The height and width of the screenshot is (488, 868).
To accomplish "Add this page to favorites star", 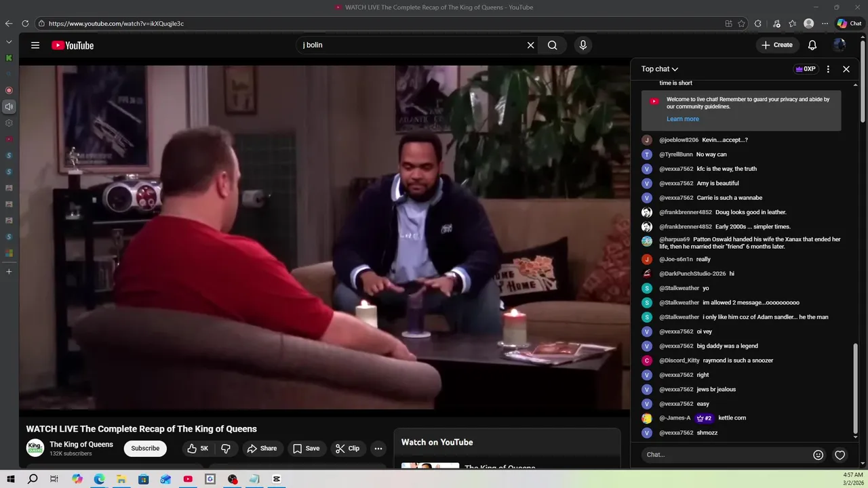I will 742,24.
